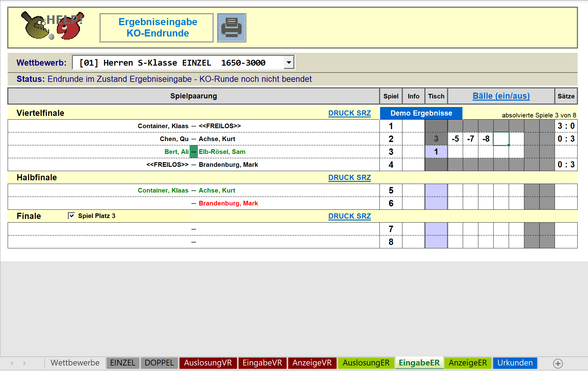Click the Wettbewerb combo box field
Screen dimensions: 588x371
tap(178, 63)
